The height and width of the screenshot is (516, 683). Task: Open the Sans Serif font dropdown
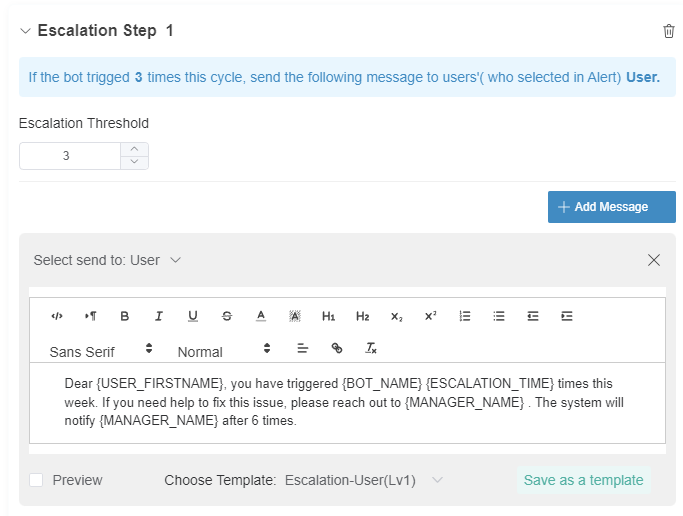coord(101,351)
